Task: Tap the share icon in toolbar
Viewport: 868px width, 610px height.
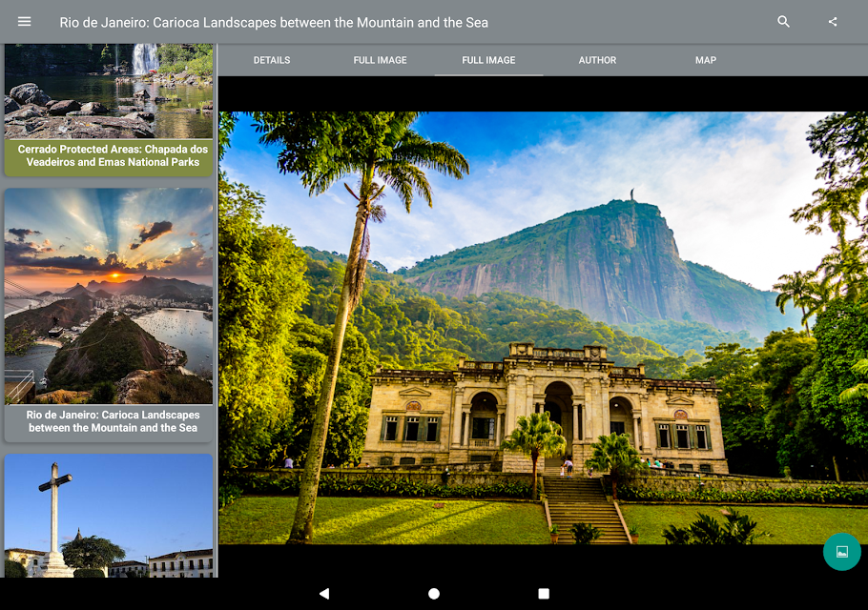Action: (x=832, y=22)
